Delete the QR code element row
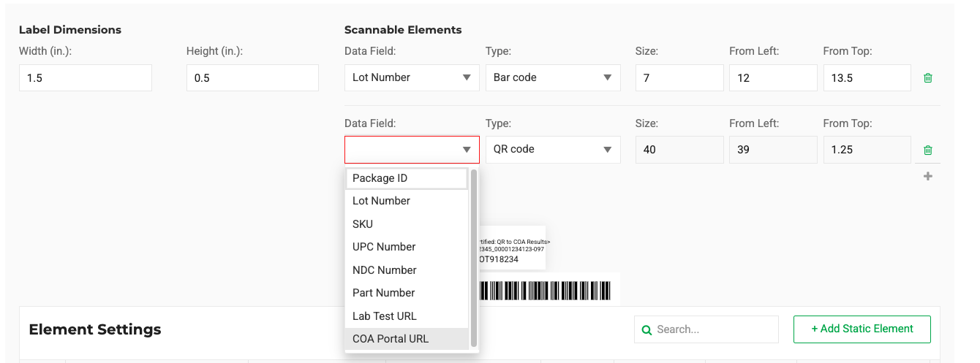Screen dimensions: 980x363 coord(928,150)
